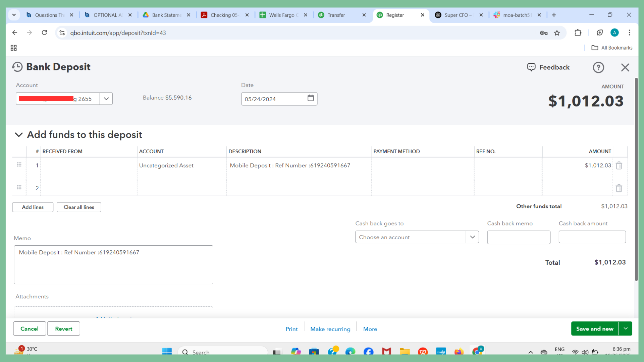This screenshot has height=362, width=644.
Task: Delete line 2 with trash icon
Action: click(x=619, y=188)
